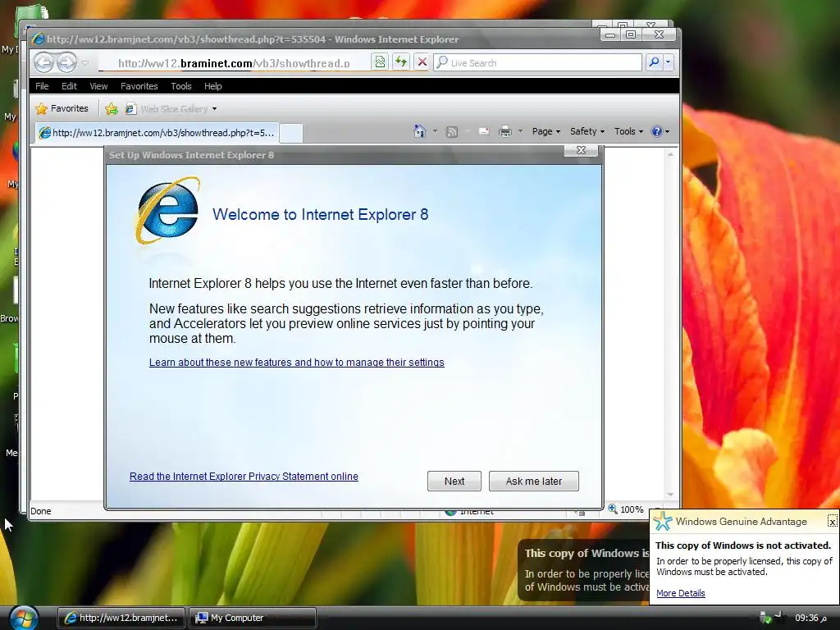The height and width of the screenshot is (630, 840).
Task: Close the Windows Genuine Advantage balloon
Action: (832, 521)
